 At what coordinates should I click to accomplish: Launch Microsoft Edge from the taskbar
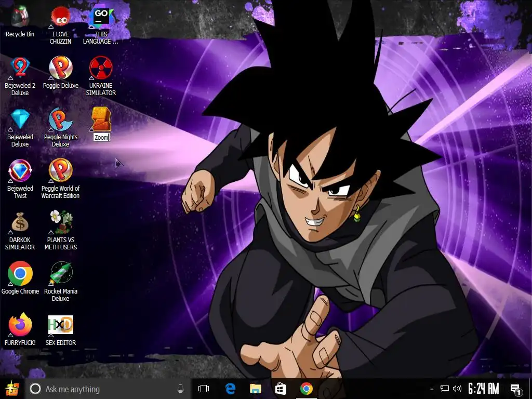[230, 389]
